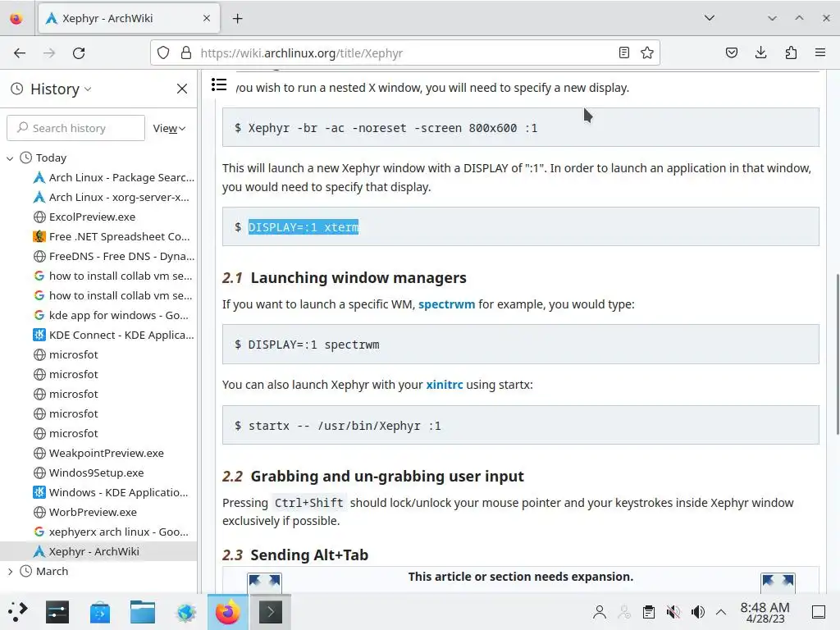Open the KDE application launcher
This screenshot has width=840, height=630.
(17, 612)
